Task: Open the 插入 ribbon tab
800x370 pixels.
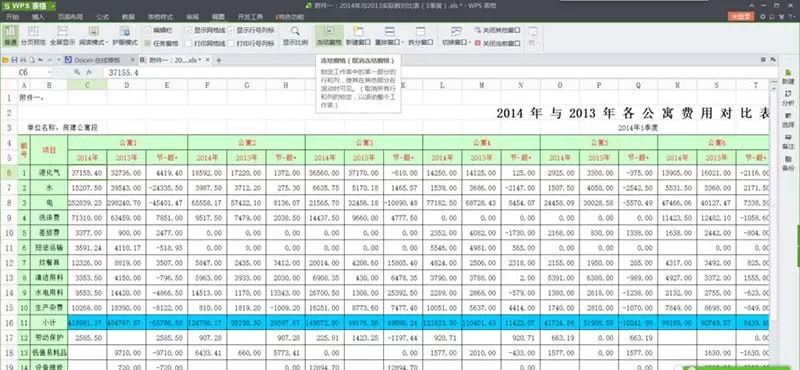Action: tap(38, 17)
